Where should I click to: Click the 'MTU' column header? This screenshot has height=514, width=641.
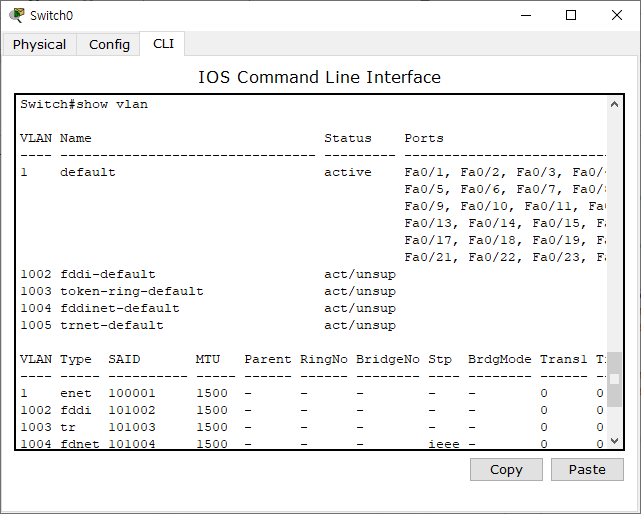coord(208,359)
